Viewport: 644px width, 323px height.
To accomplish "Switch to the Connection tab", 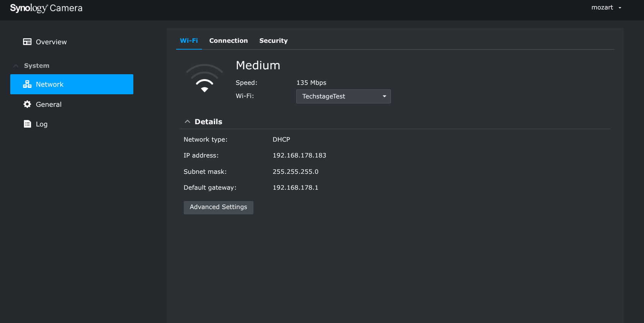I will point(228,41).
